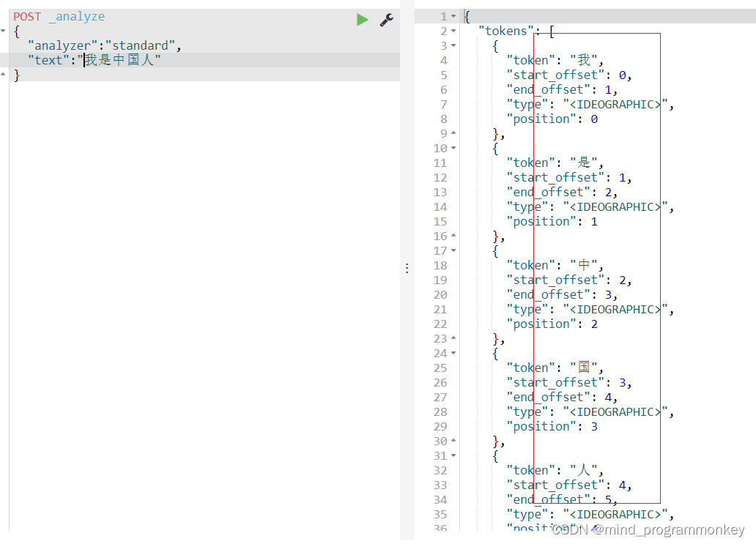Click the fold-end arrow at line 9
Viewport: 756px width, 544px height.
point(453,133)
